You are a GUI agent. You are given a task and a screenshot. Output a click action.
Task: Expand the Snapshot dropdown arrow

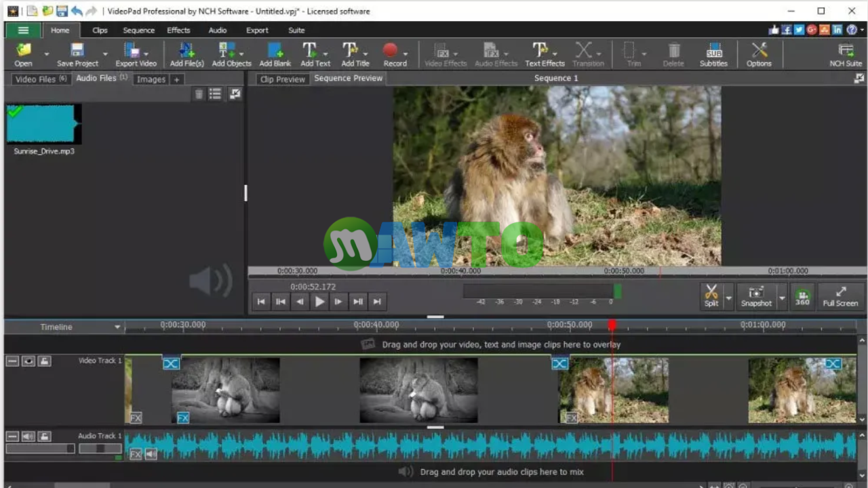[782, 297]
